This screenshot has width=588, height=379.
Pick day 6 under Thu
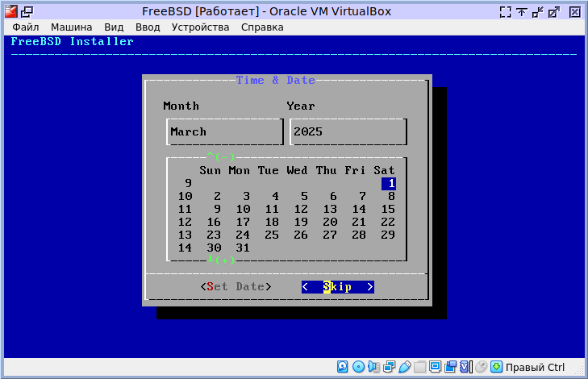[x=333, y=196]
